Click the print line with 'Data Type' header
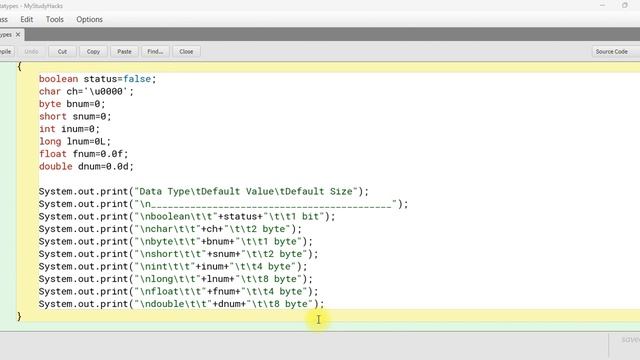Image resolution: width=640 pixels, height=360 pixels. pyautogui.click(x=204, y=191)
